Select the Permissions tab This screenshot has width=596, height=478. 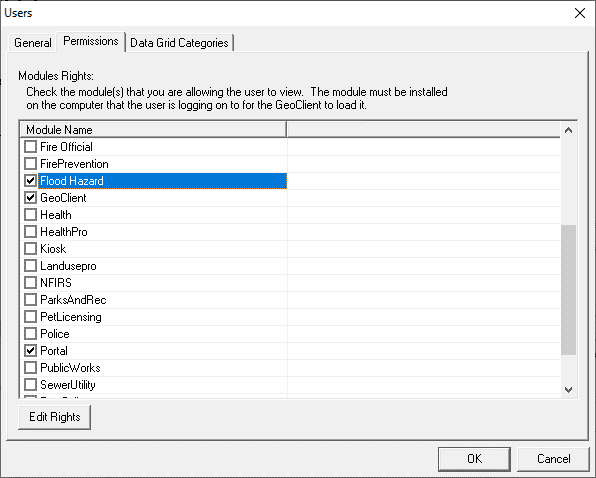(91, 41)
